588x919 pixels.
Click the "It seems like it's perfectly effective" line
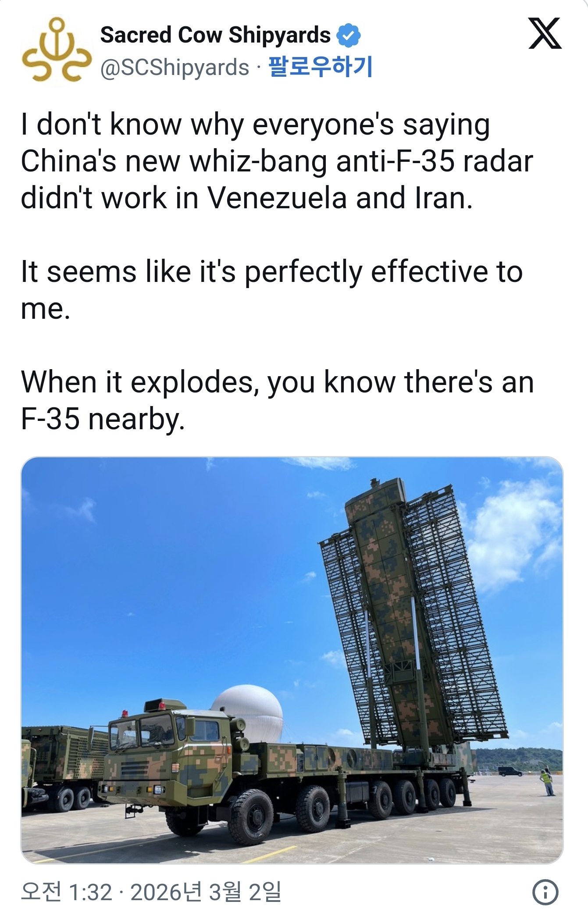point(272,272)
